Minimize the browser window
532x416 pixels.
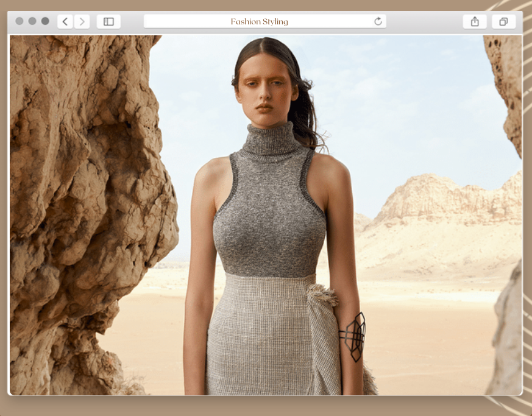tap(32, 21)
